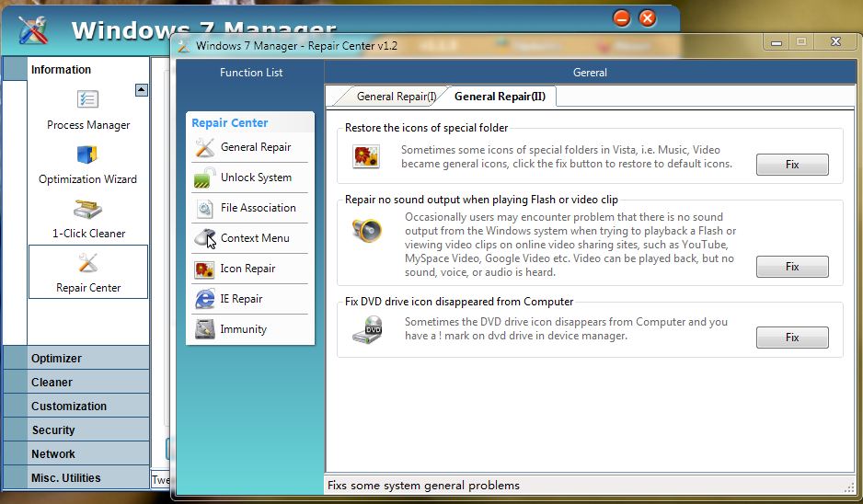Click the DVD drive icon
The image size is (863, 504).
coord(368,329)
